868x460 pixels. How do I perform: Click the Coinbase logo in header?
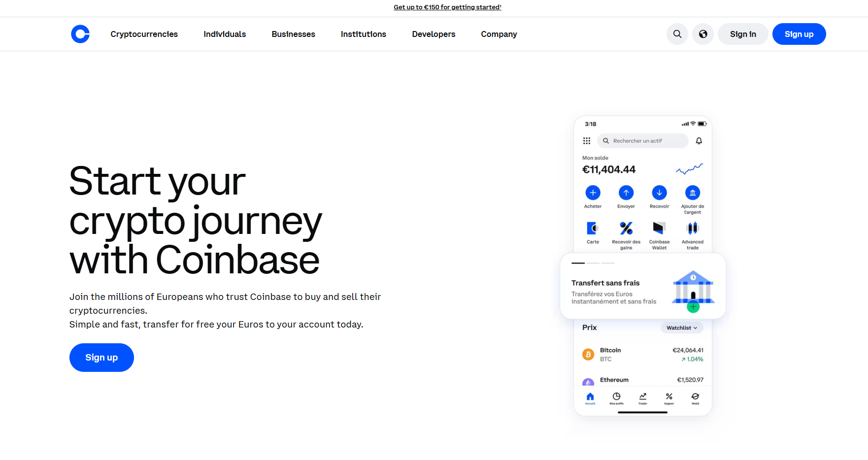[80, 34]
